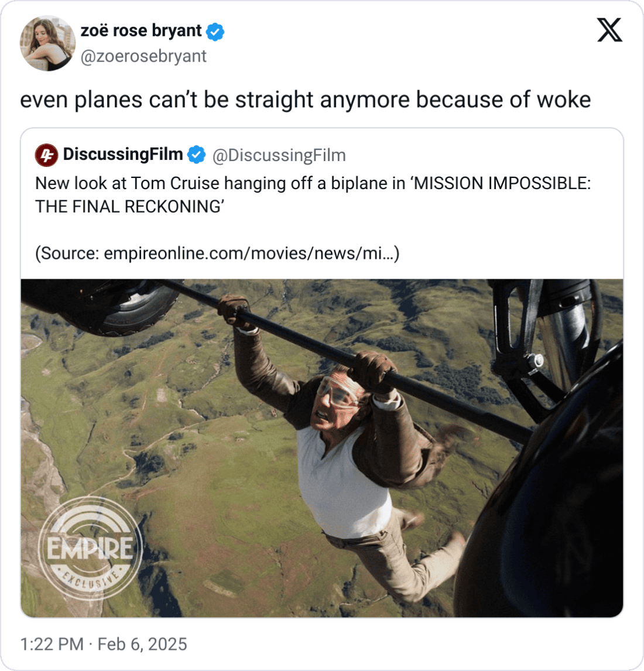Click the X logo icon
Screen dimensions: 644x671
point(609,30)
